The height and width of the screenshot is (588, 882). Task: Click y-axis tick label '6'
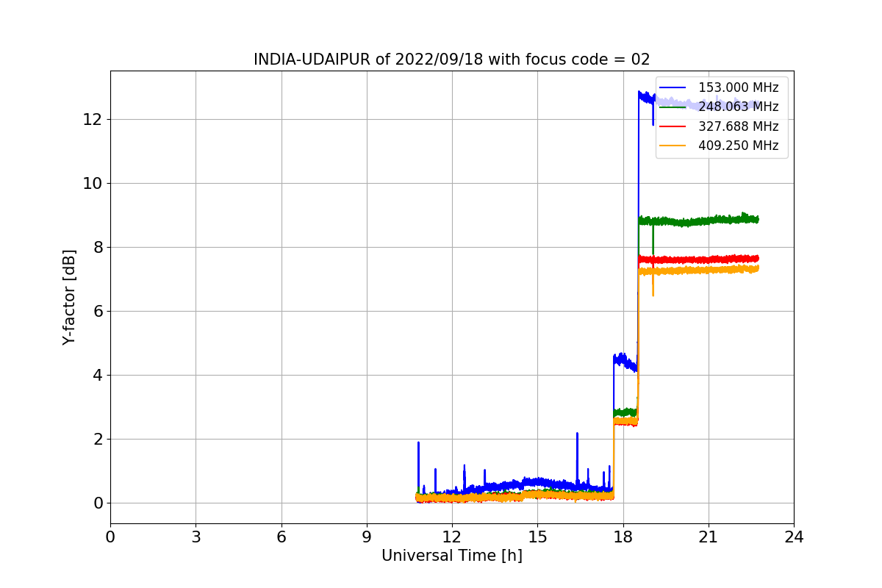97,311
